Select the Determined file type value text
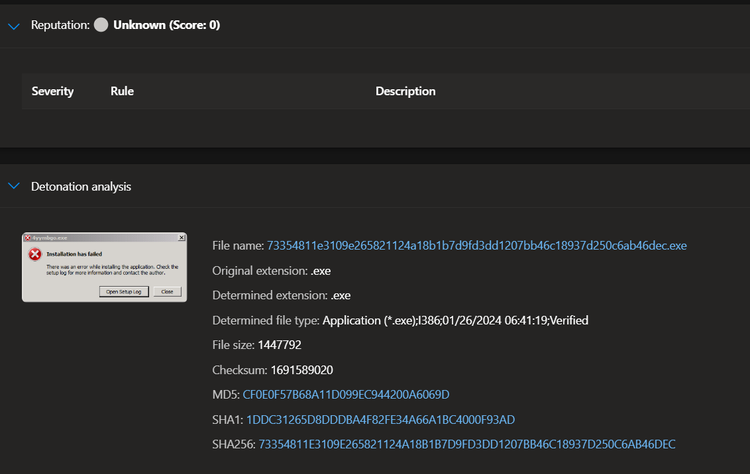Screen dimensions: 750x474 (x=455, y=320)
